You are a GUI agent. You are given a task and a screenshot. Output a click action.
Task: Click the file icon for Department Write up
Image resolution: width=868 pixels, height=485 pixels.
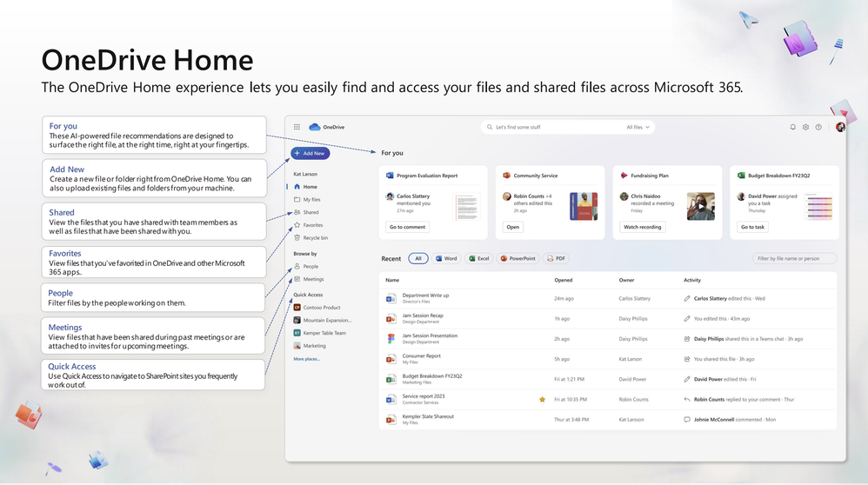(x=391, y=298)
